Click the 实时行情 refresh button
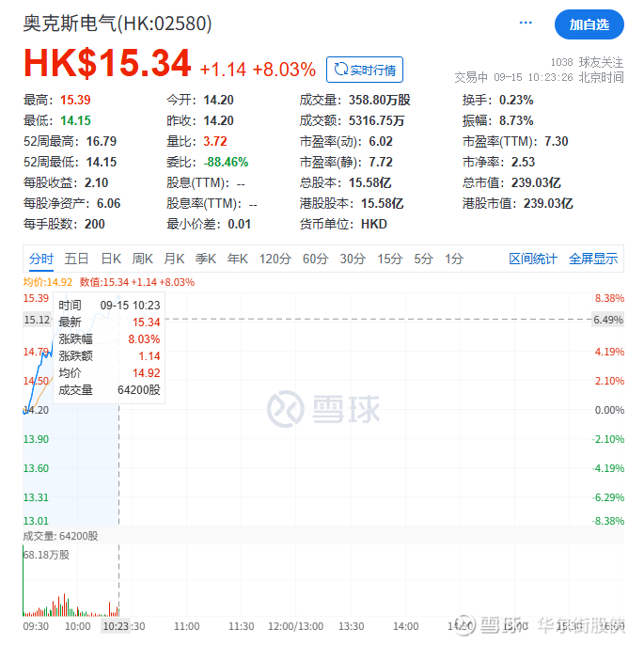 [365, 70]
